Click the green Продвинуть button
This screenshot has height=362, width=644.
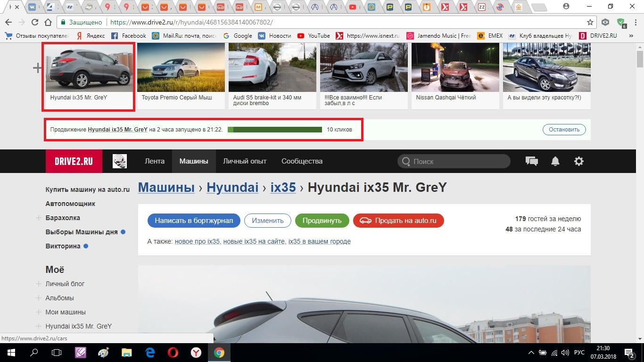[322, 221]
